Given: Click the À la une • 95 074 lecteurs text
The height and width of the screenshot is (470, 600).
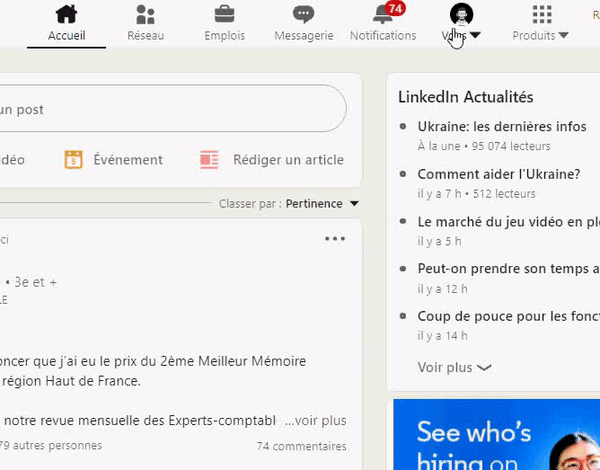Looking at the screenshot, I should coord(484,146).
